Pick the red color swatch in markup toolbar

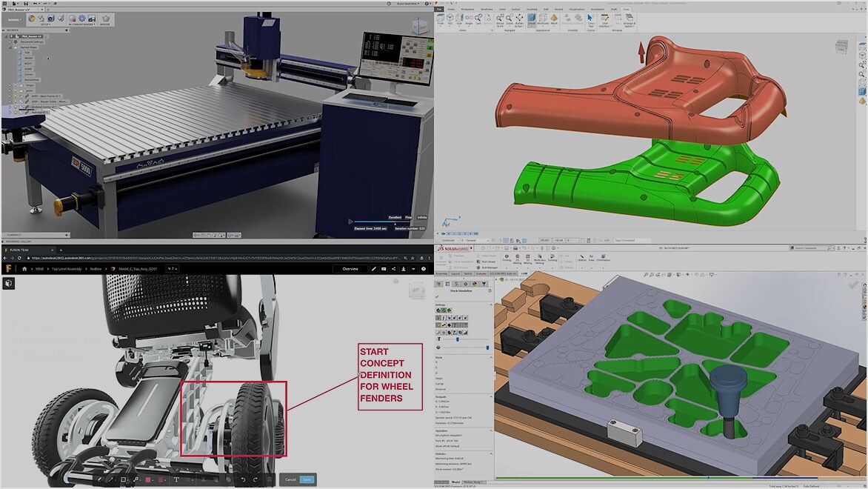pyautogui.click(x=148, y=479)
